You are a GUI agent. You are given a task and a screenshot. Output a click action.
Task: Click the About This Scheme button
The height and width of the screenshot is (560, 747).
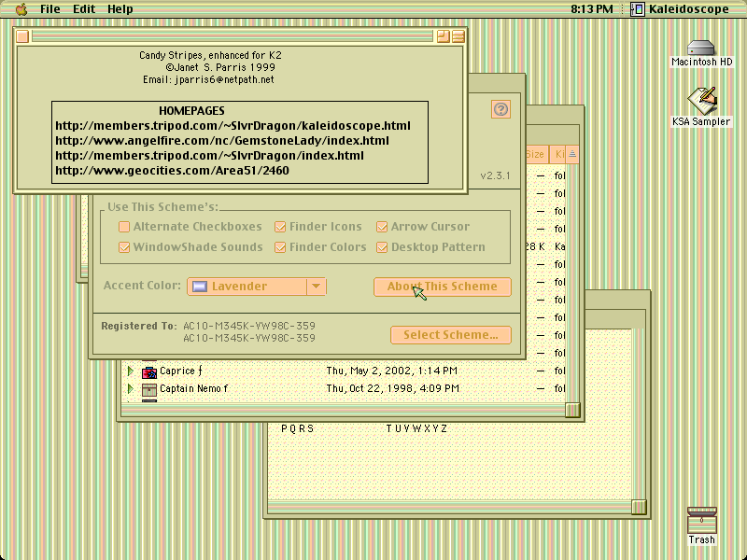pyautogui.click(x=442, y=287)
